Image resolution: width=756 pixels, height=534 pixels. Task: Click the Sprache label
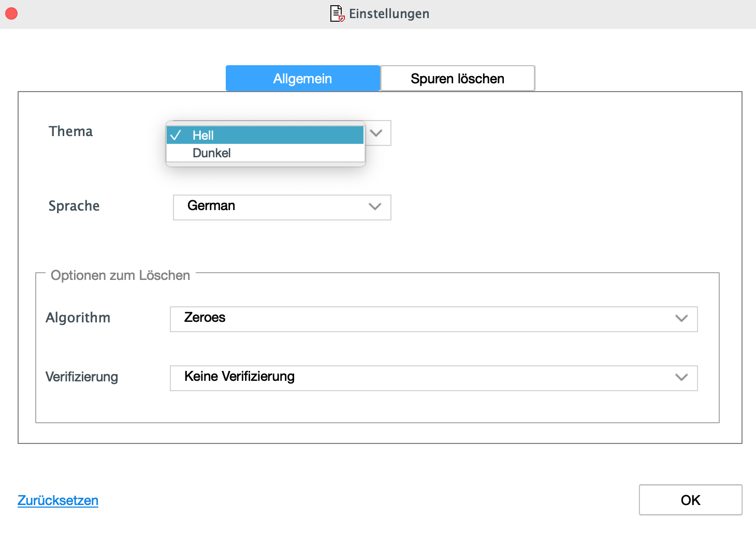(x=74, y=206)
